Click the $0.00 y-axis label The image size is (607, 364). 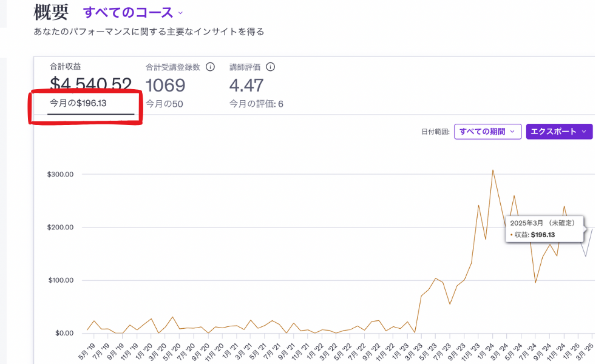click(63, 333)
